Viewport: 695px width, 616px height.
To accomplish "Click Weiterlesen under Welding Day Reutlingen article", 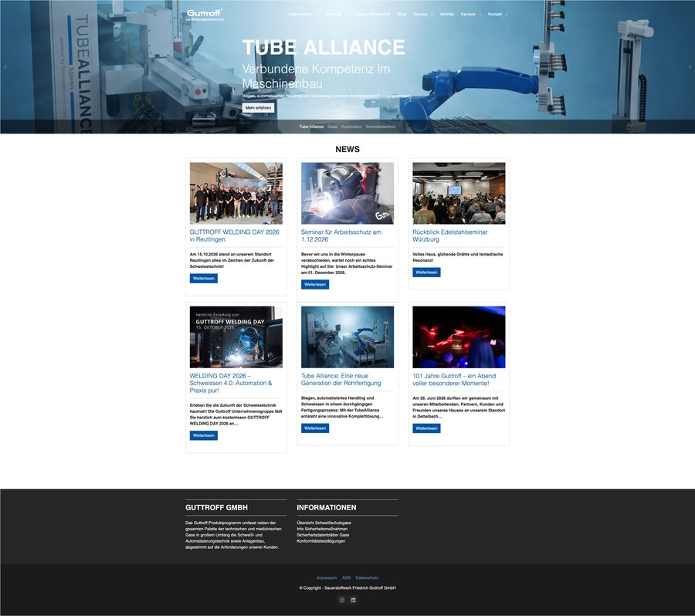I will tap(203, 279).
